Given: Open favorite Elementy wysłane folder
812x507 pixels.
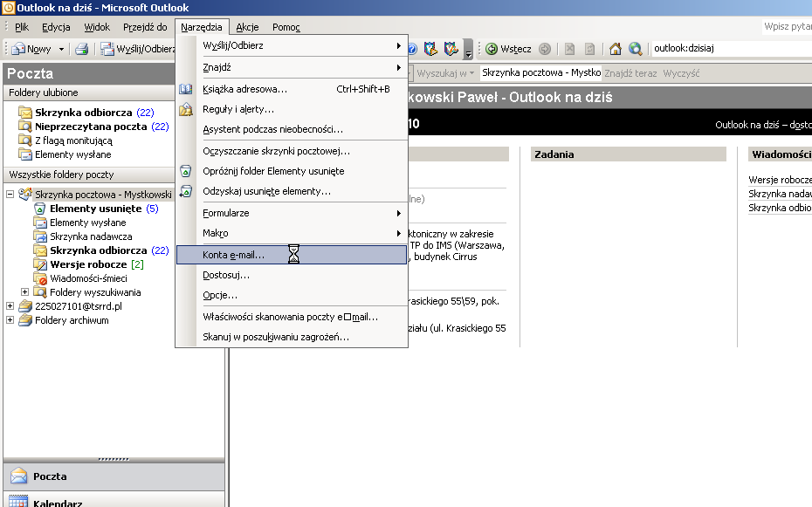Looking at the screenshot, I should tap(65, 154).
